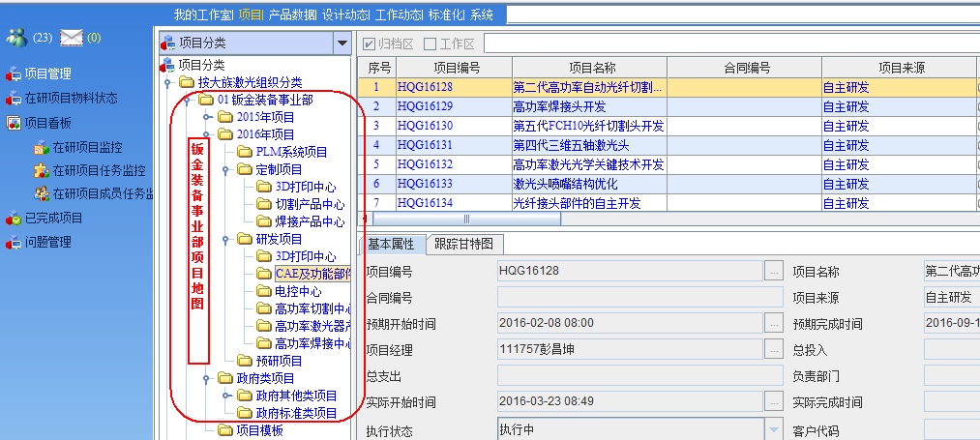Click 在研项目物料状态 sidebar icon
This screenshot has height=440, width=980.
point(14,98)
